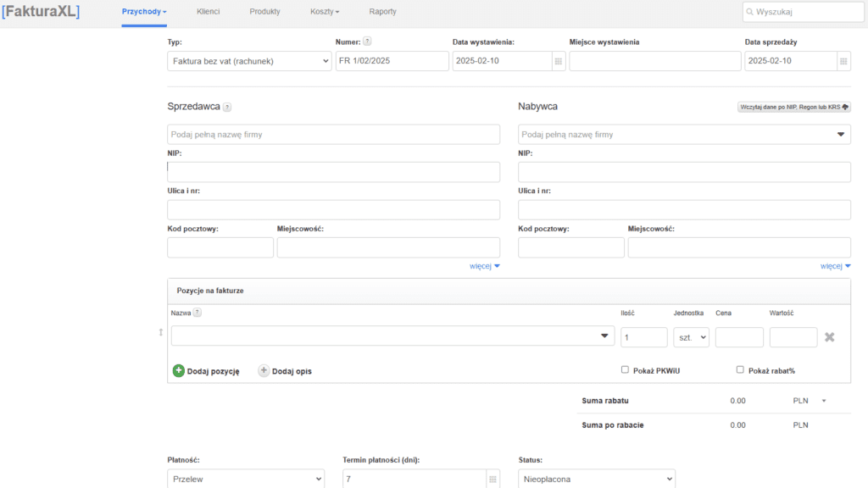The image size is (868, 488).
Task: Go to the Klienci tab
Action: click(x=209, y=12)
